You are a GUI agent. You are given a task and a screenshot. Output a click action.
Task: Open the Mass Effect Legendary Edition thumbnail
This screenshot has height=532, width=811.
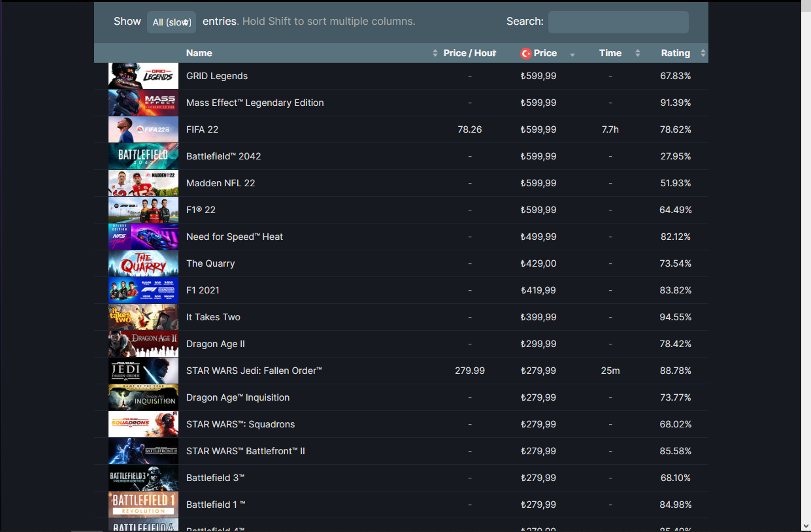pyautogui.click(x=143, y=103)
